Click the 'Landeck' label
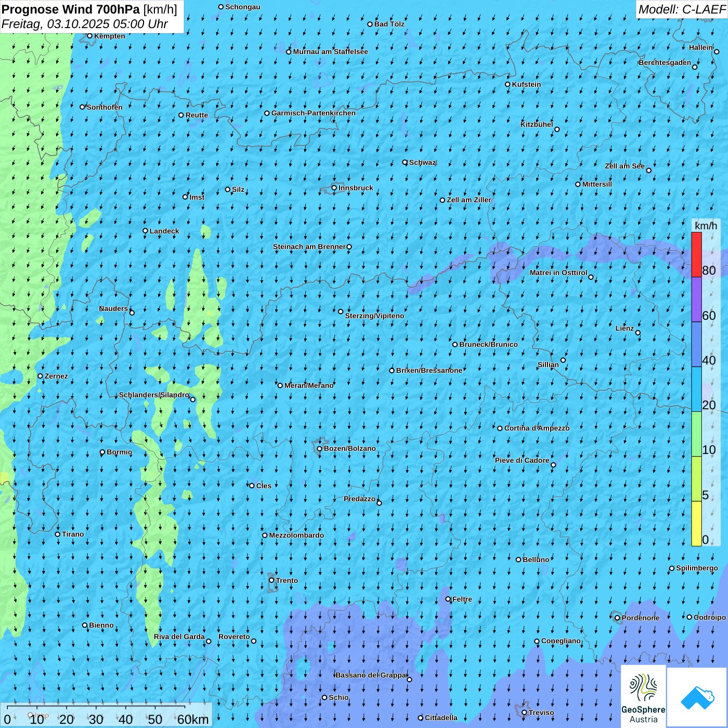 (164, 231)
